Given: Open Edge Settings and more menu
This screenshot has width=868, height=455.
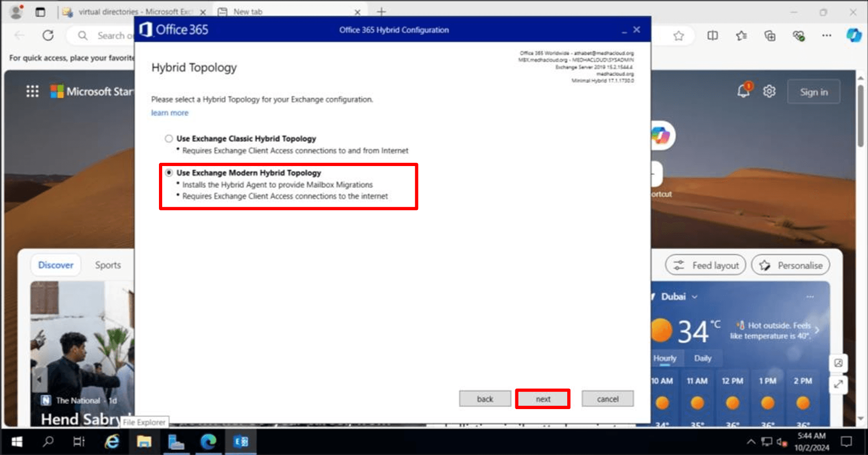Looking at the screenshot, I should point(826,36).
